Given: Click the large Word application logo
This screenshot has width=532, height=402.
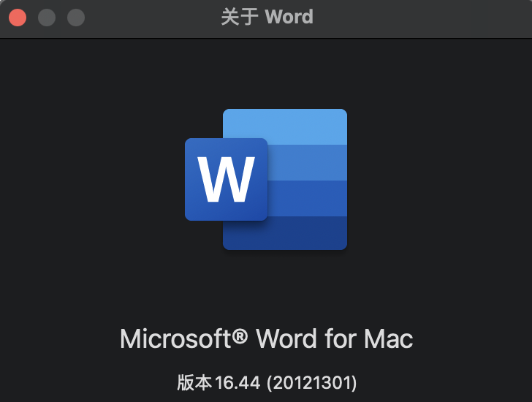Looking at the screenshot, I should click(266, 179).
